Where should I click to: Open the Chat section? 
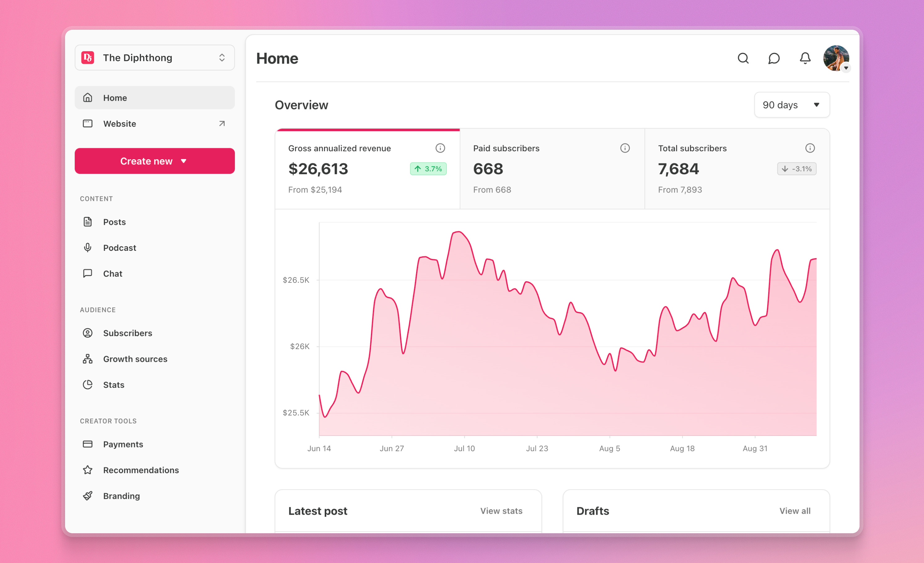(x=112, y=273)
